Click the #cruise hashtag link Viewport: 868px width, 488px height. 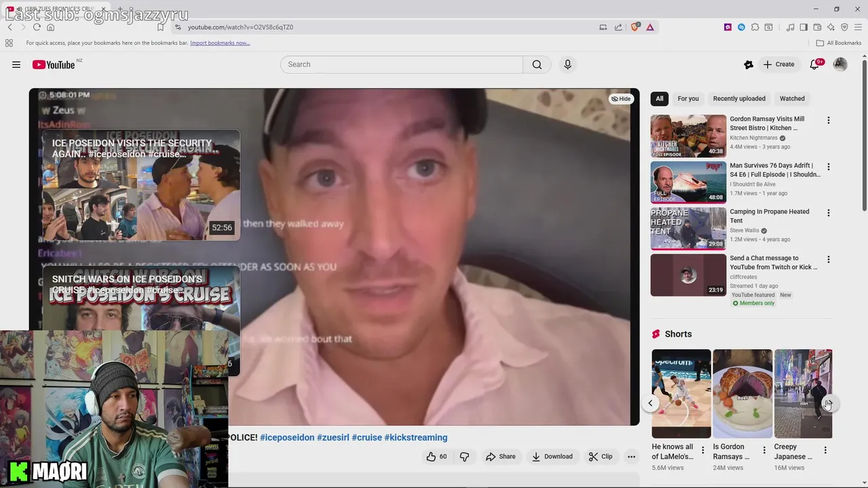point(367,438)
